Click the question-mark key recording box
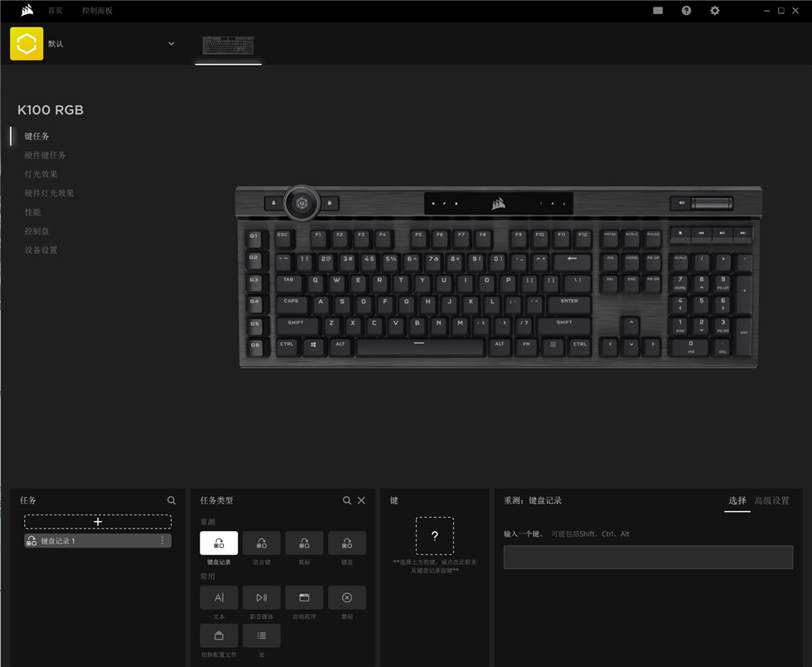 (x=435, y=536)
